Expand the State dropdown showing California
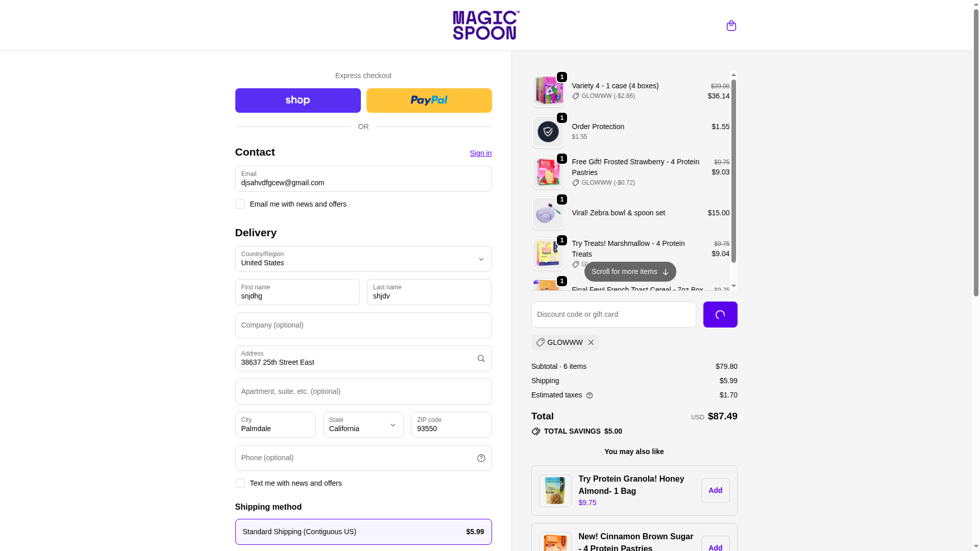Screen dimensions: 980x551 363,424
